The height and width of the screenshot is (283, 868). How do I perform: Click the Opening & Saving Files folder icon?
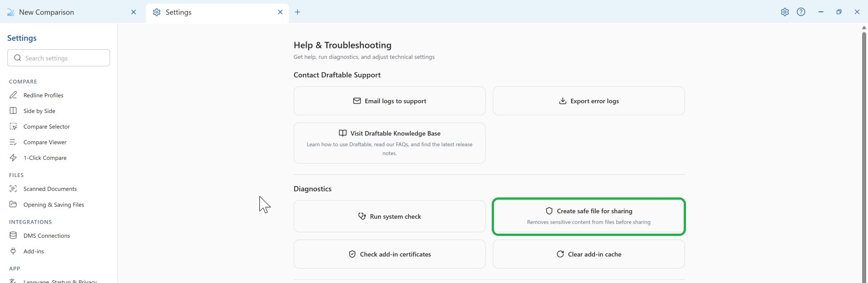[x=13, y=205]
